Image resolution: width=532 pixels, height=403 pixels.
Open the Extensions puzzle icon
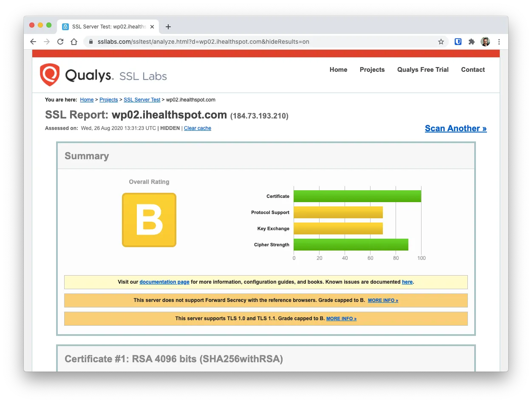click(472, 42)
